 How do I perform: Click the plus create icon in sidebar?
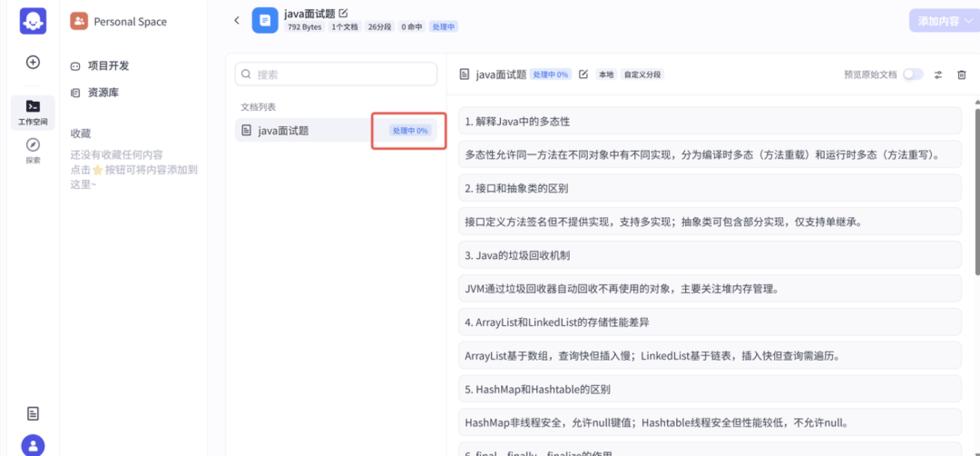[34, 62]
